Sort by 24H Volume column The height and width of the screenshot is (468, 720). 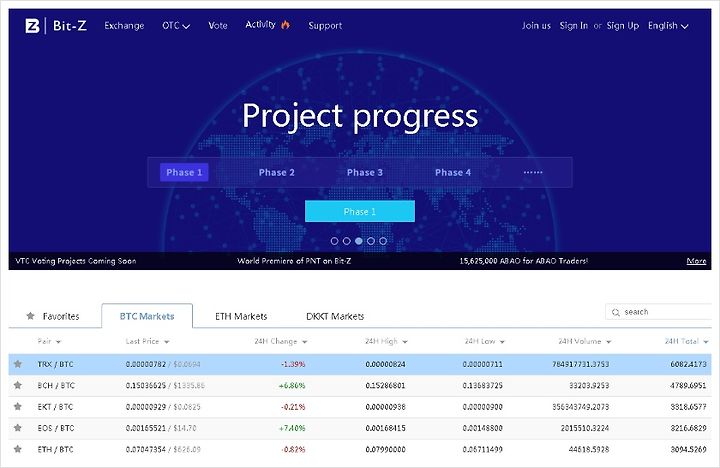click(x=585, y=341)
